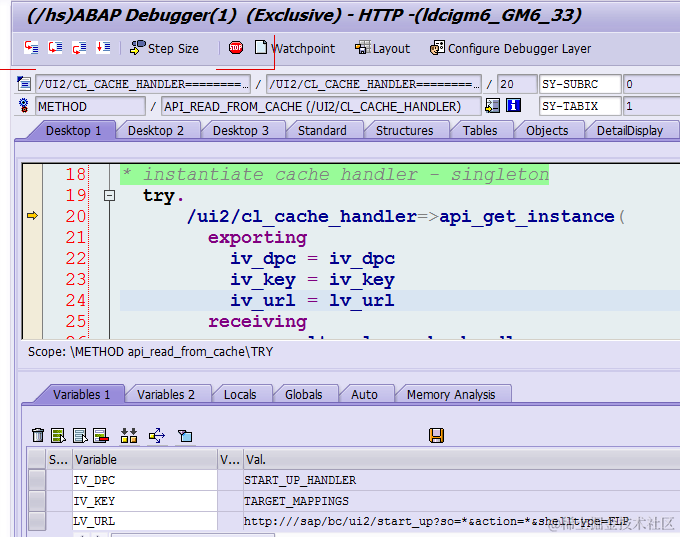Click the blue info icon beside method name
This screenshot has width=680, height=537.
click(x=513, y=105)
